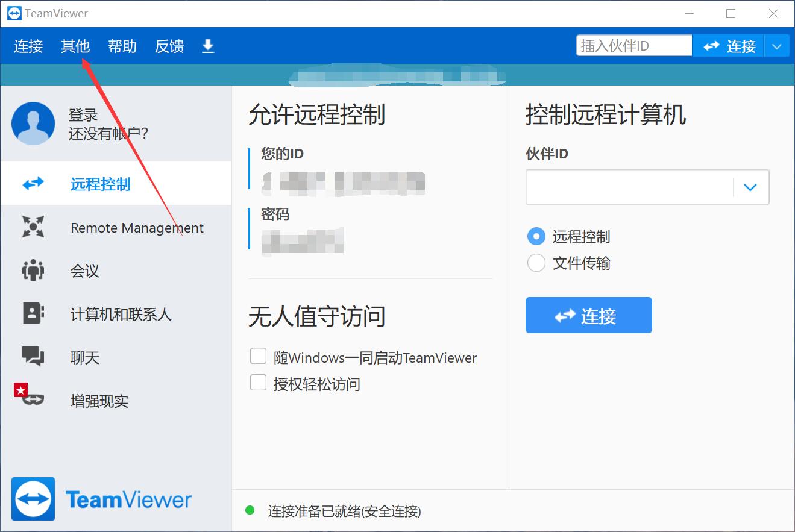Select the 远程控制 sidebar tab
The image size is (795, 532).
pos(116,183)
